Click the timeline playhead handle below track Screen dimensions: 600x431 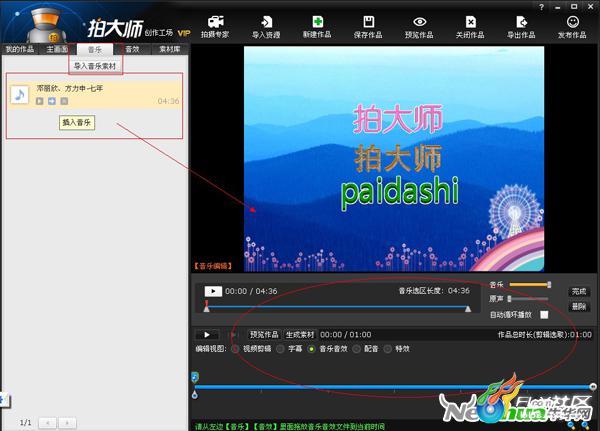coord(195,395)
